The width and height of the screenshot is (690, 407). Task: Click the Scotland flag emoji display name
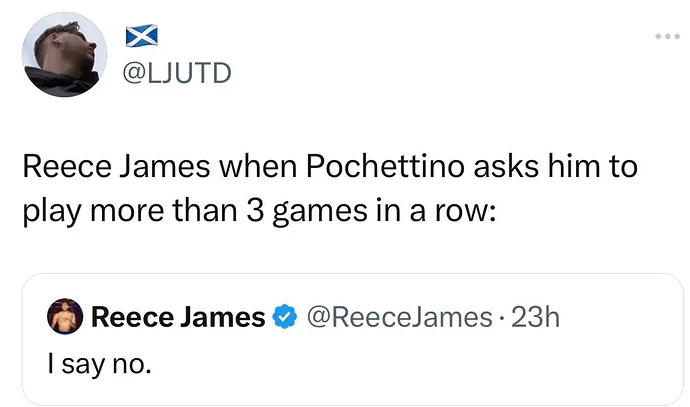142,36
